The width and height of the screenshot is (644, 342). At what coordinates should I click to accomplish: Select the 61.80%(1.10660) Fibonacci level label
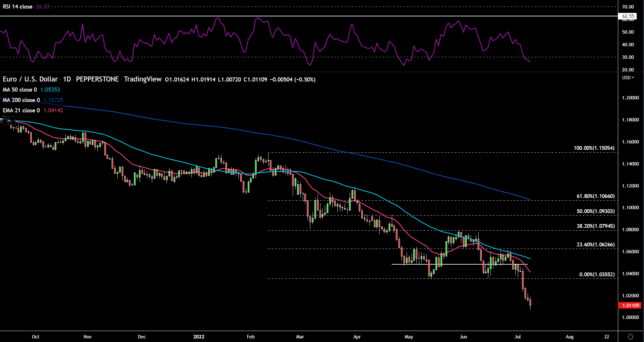coord(595,196)
